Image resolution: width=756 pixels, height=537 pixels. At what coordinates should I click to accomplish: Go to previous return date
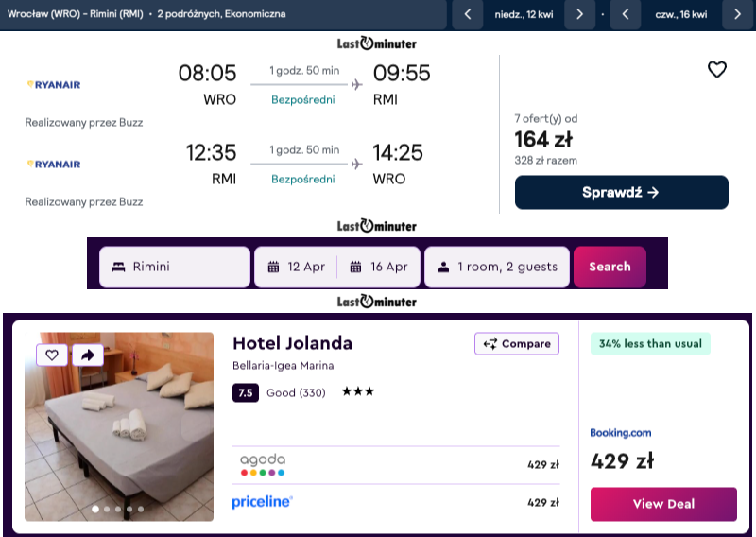(626, 14)
